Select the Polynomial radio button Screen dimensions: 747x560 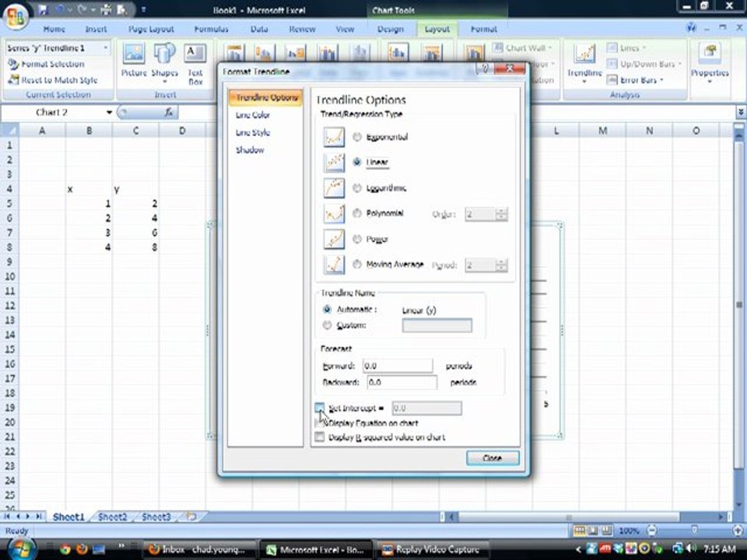coord(357,213)
